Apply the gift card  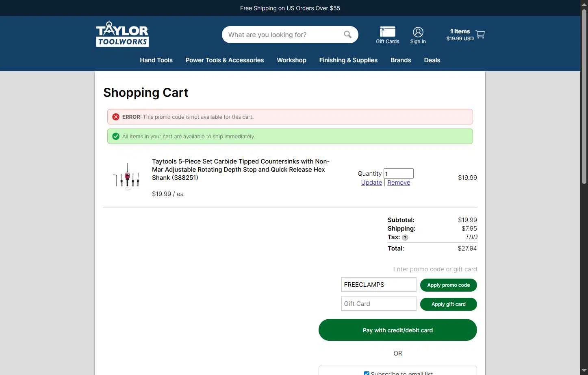point(448,304)
